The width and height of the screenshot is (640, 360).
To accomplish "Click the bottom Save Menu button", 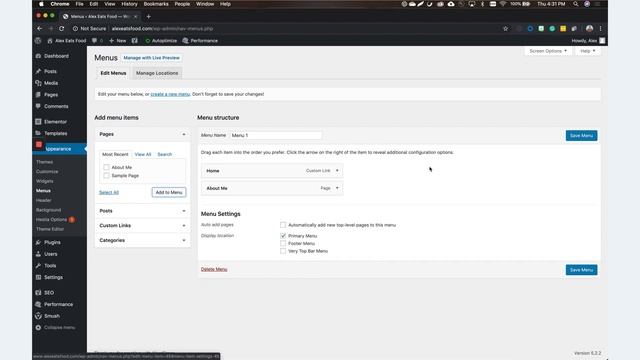I will tap(581, 270).
